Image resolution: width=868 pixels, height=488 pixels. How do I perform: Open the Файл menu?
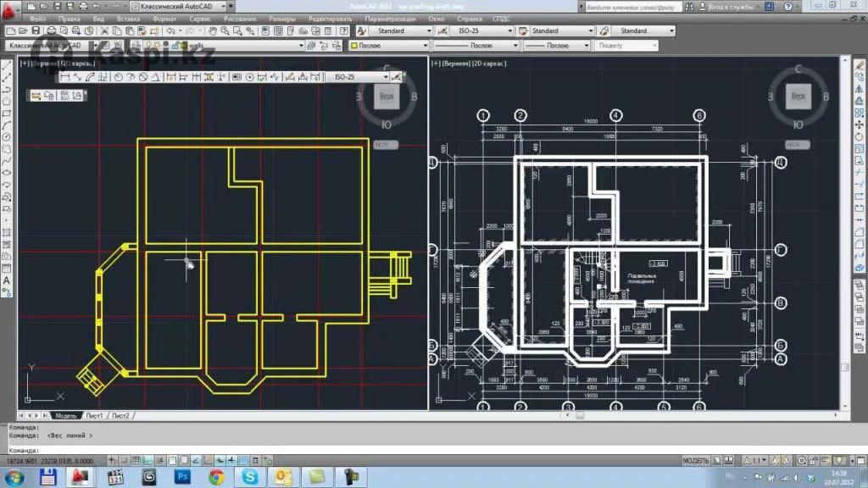(x=37, y=19)
